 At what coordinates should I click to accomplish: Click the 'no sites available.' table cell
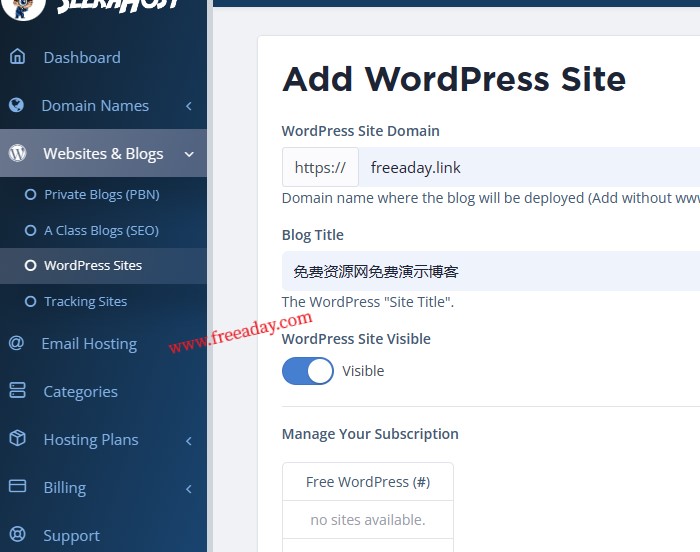tap(368, 520)
